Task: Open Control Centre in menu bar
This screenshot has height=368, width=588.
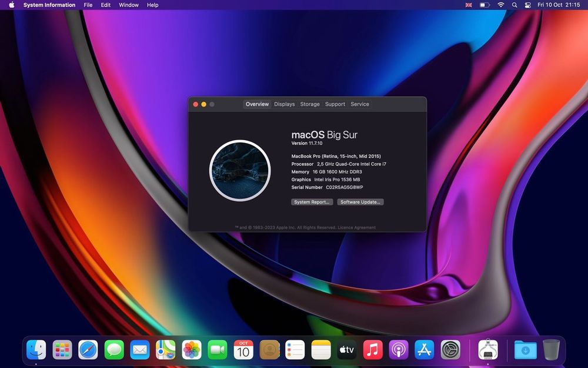Action: point(528,5)
